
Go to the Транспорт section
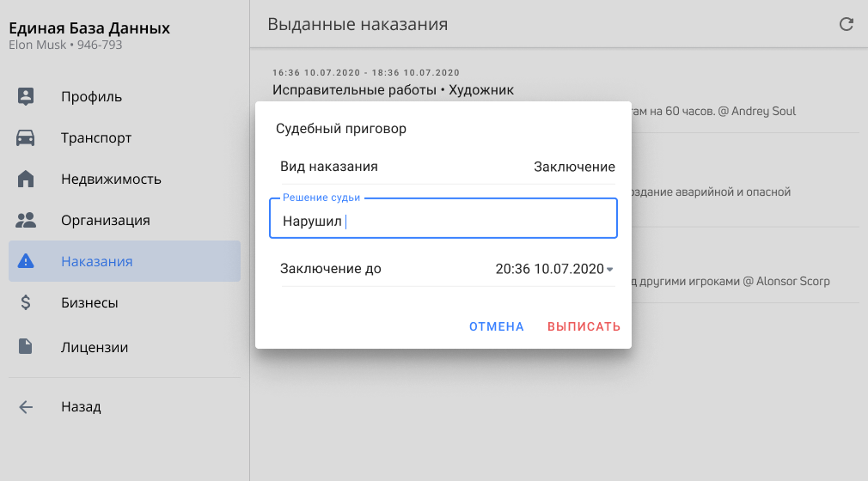96,137
